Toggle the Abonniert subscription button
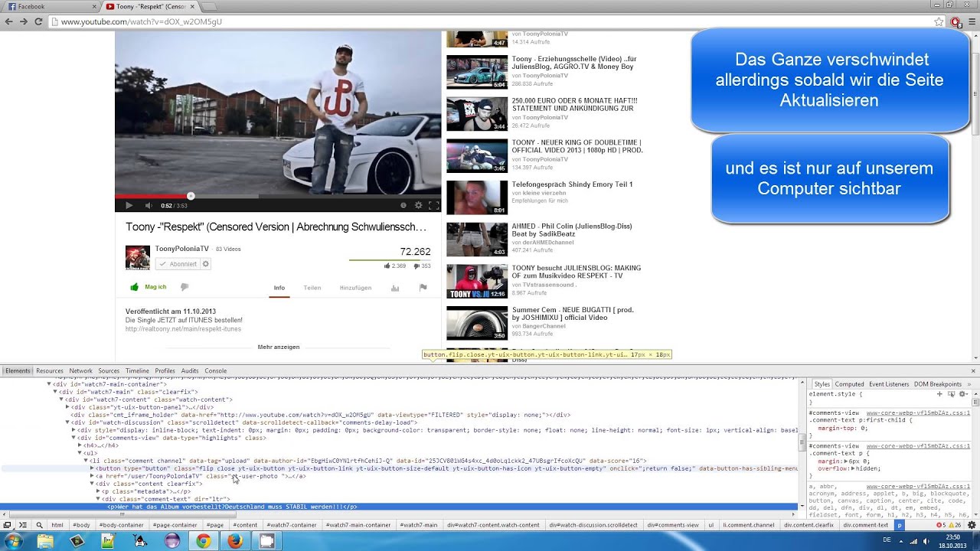Image resolution: width=980 pixels, height=551 pixels. [x=178, y=264]
